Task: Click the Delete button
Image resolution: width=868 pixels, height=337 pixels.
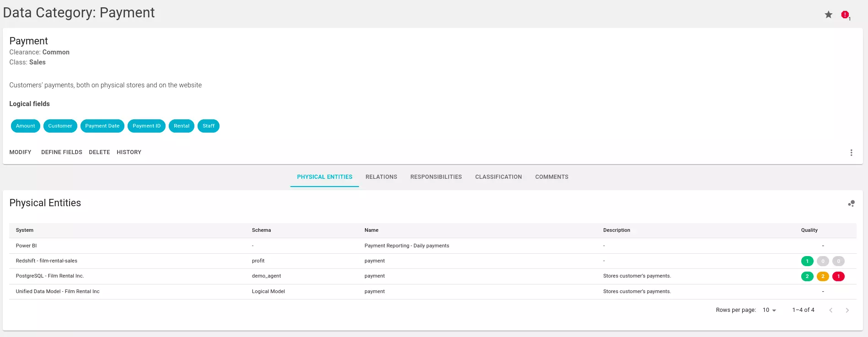Action: tap(99, 152)
